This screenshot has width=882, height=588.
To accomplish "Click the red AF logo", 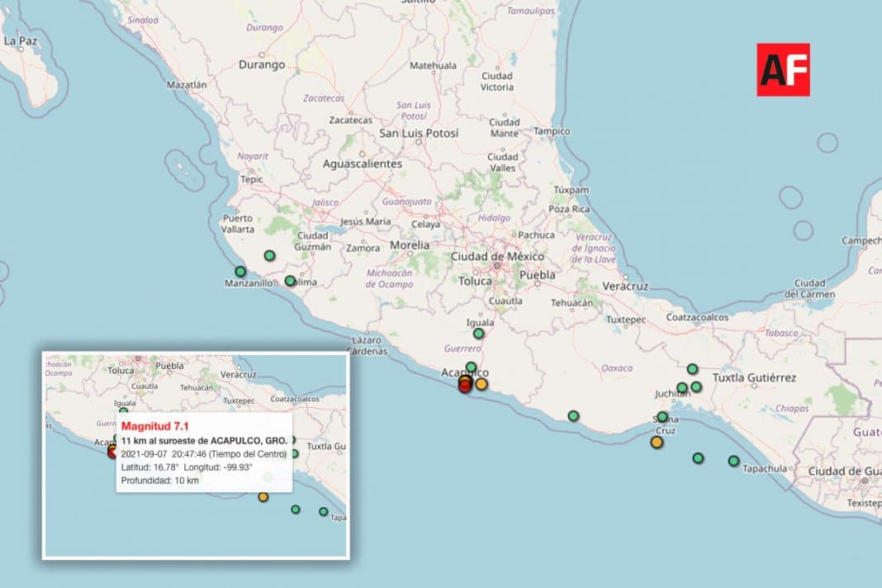I will [x=783, y=69].
